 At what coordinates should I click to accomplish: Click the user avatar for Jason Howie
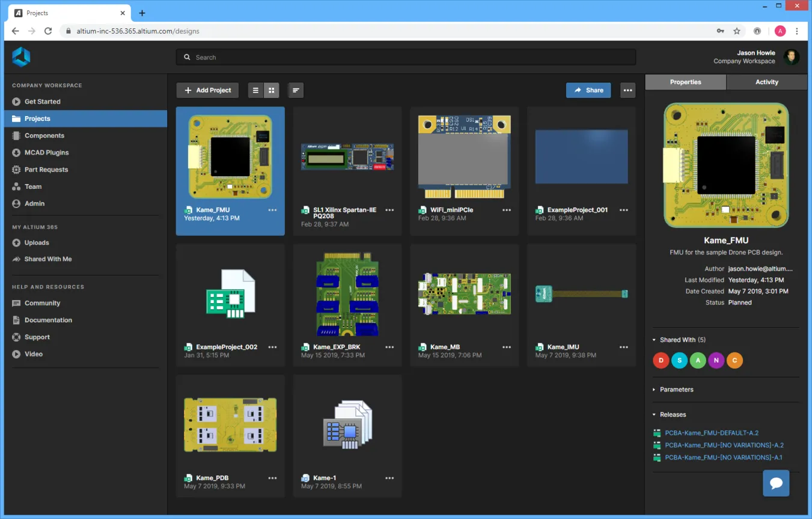tap(792, 57)
